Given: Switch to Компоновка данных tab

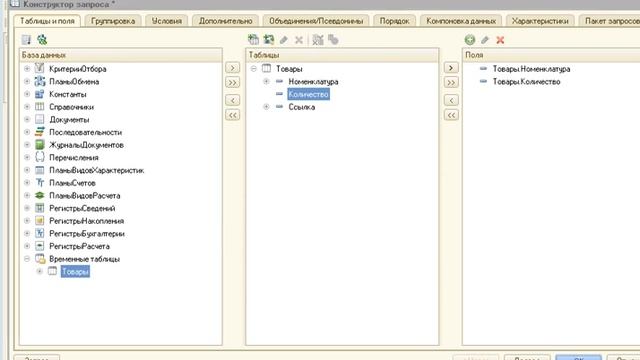Looking at the screenshot, I should (461, 21).
